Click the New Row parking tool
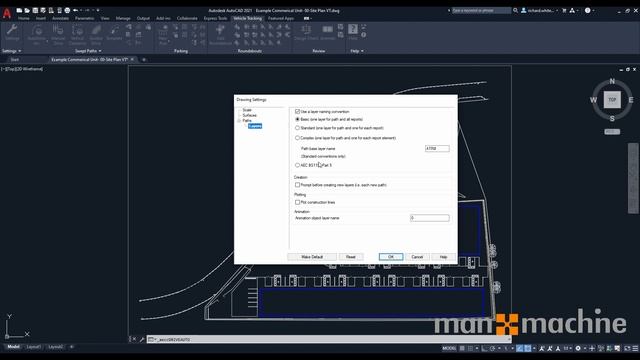 click(163, 34)
